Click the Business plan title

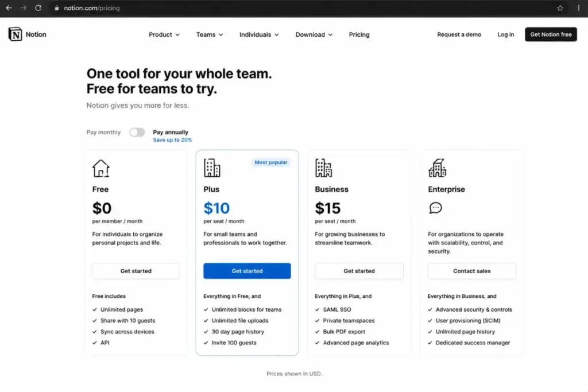(331, 189)
